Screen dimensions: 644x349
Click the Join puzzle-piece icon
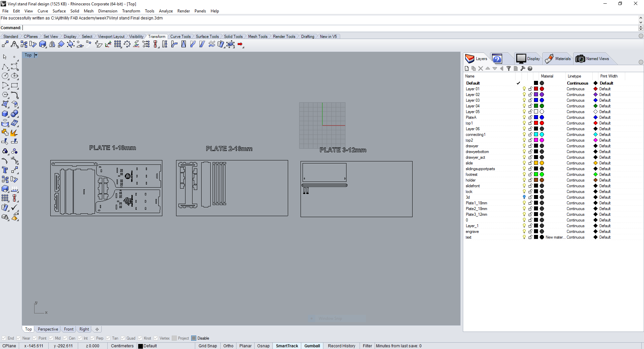[5, 133]
